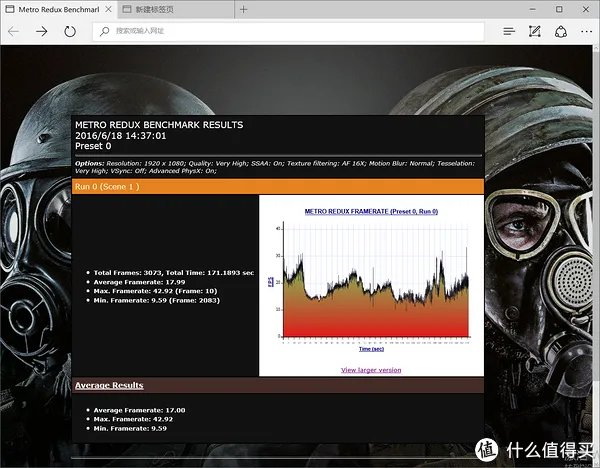Image resolution: width=600 pixels, height=468 pixels.
Task: Open the Share icon in the toolbar
Action: pyautogui.click(x=561, y=31)
